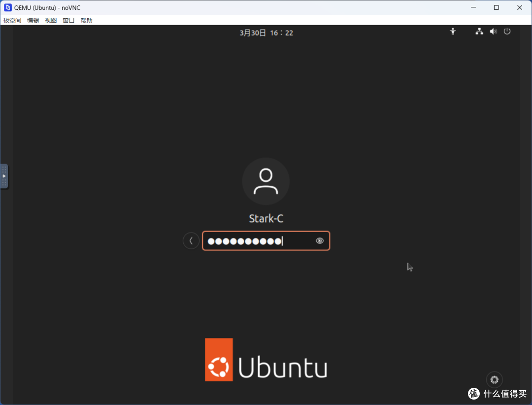532x405 pixels.
Task: Click the volume speaker icon
Action: (493, 32)
